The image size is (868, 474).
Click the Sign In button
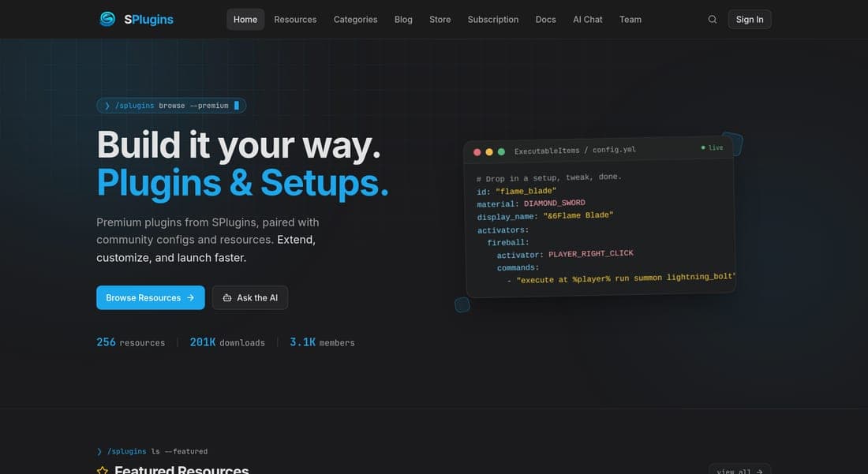[x=750, y=20]
